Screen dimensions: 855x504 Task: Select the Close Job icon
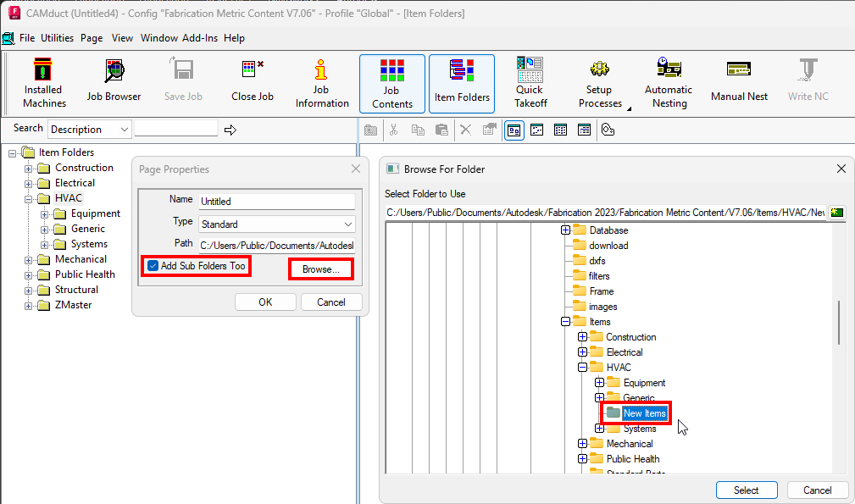[252, 82]
